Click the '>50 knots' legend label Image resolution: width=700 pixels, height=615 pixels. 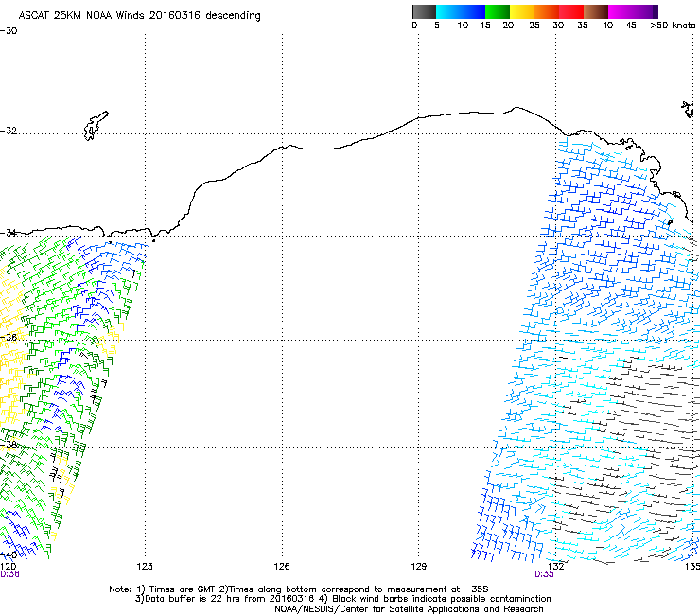click(x=673, y=26)
